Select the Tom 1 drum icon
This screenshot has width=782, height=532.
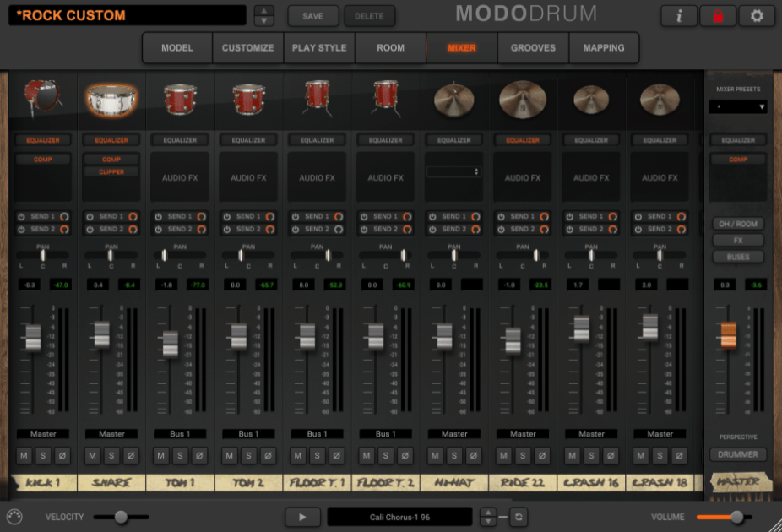coord(180,99)
